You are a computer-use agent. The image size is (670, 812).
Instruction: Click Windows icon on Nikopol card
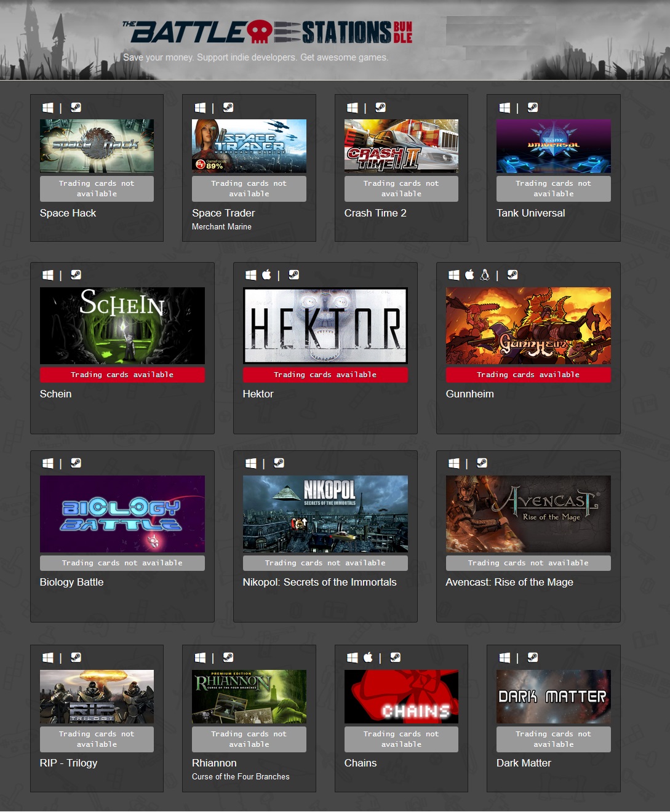click(251, 463)
